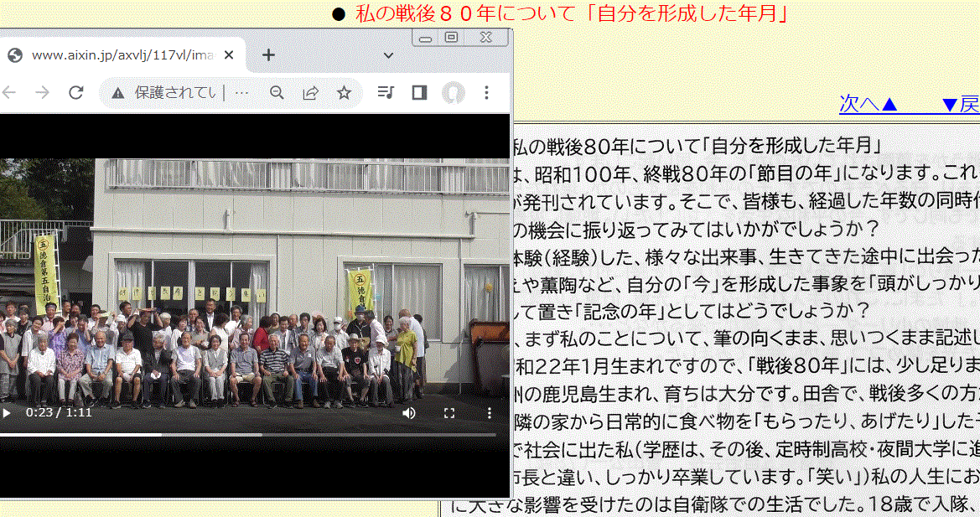
Task: Close the www.aixin.jp tab
Action: [230, 55]
